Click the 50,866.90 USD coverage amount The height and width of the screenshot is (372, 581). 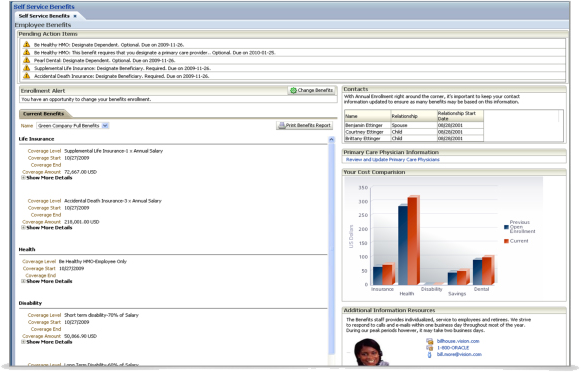click(80, 336)
